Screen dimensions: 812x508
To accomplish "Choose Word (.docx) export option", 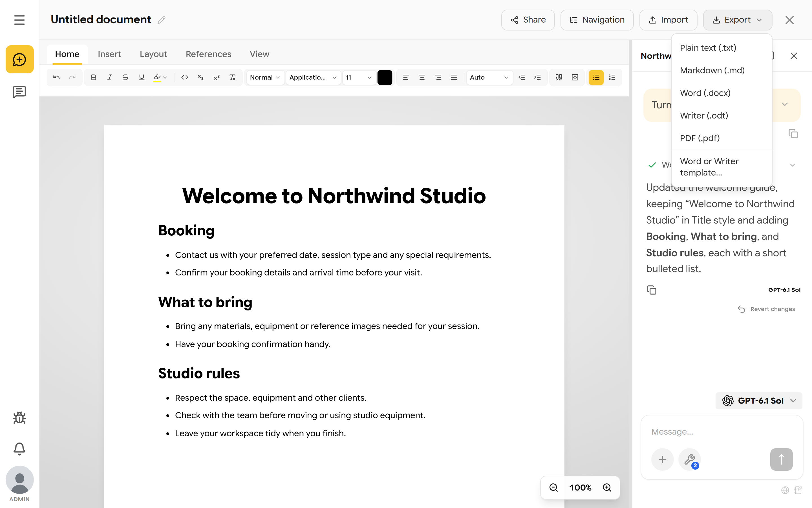I will point(722,93).
